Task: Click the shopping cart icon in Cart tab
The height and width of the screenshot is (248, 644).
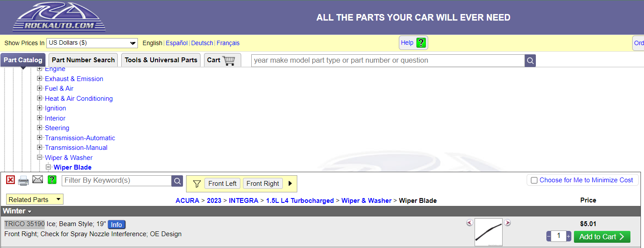Action: point(229,60)
